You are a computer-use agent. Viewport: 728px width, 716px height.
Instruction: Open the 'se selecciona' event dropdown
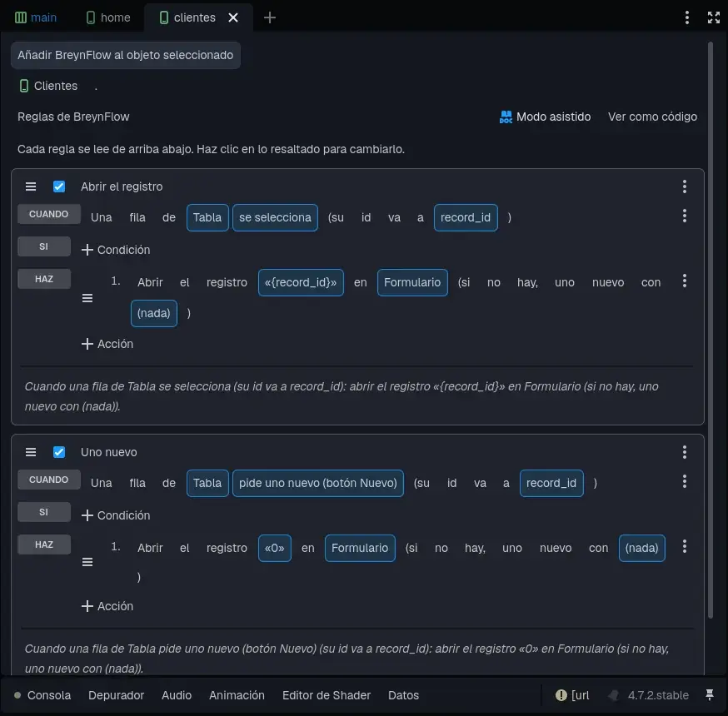point(275,217)
